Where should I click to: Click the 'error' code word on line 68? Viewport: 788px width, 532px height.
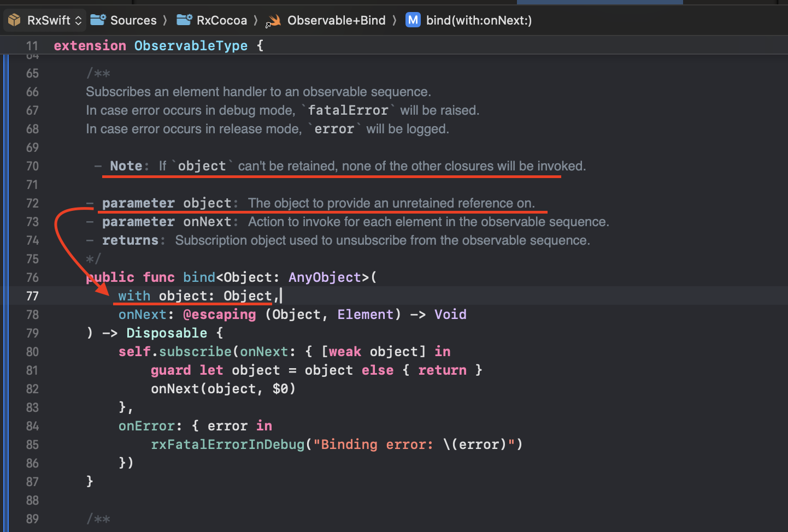pyautogui.click(x=334, y=129)
